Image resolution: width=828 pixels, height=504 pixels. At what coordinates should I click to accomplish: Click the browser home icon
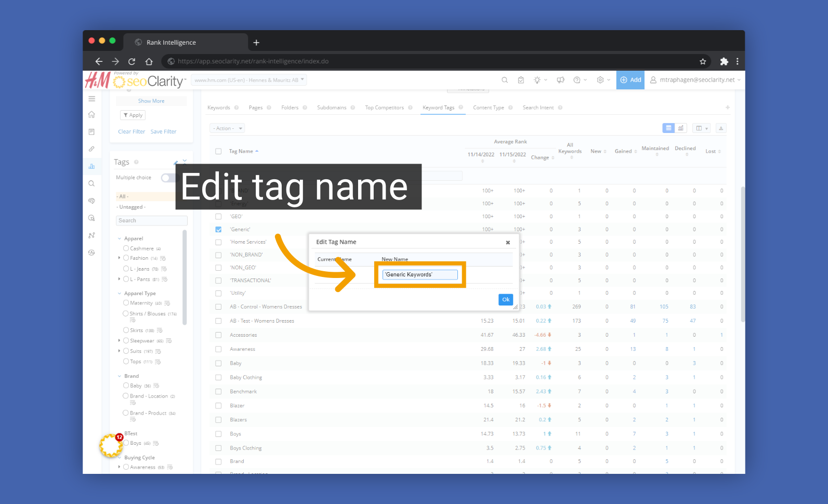[x=149, y=61]
